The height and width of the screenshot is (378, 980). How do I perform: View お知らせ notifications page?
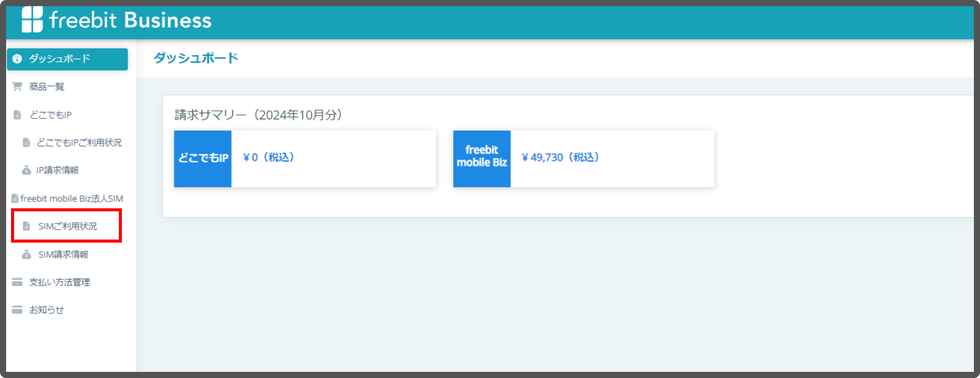[x=47, y=310]
